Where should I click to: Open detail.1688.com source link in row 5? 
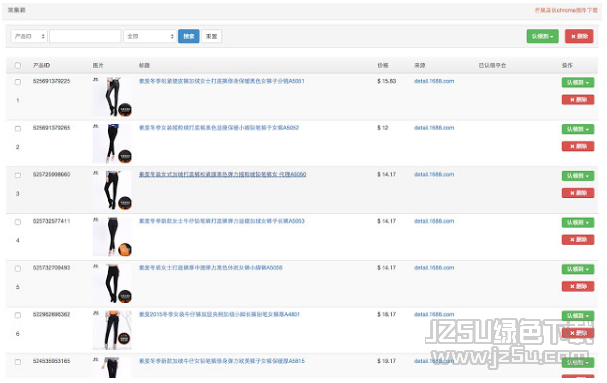[434, 268]
